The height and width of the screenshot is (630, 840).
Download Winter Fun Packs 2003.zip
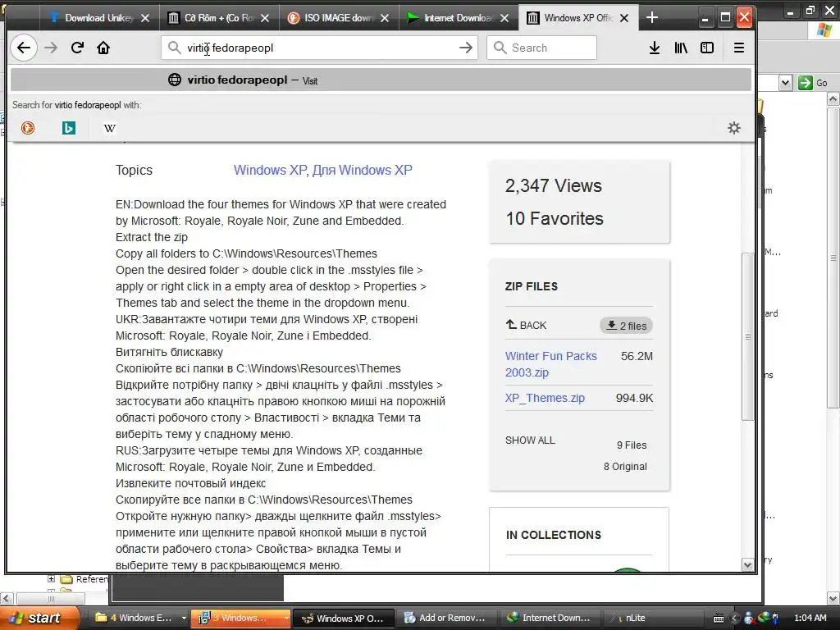tap(550, 364)
